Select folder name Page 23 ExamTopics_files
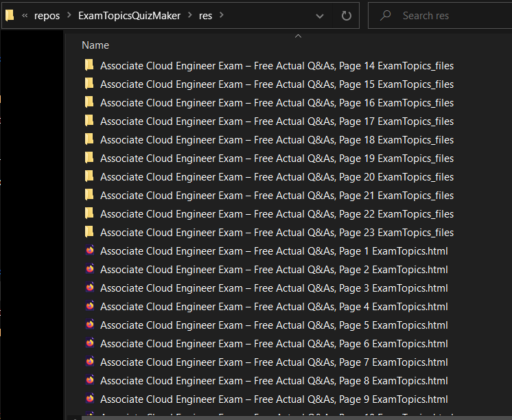512x420 pixels. click(x=277, y=233)
